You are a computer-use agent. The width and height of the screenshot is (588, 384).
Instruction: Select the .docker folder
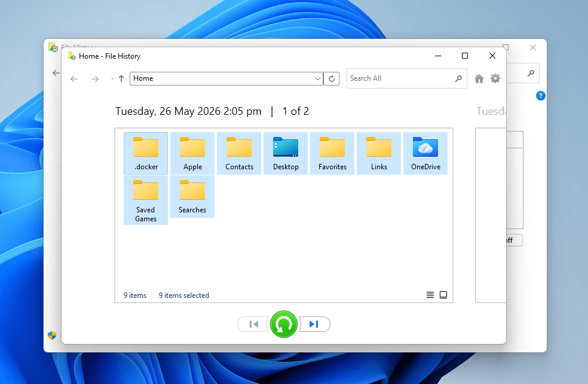coord(145,153)
